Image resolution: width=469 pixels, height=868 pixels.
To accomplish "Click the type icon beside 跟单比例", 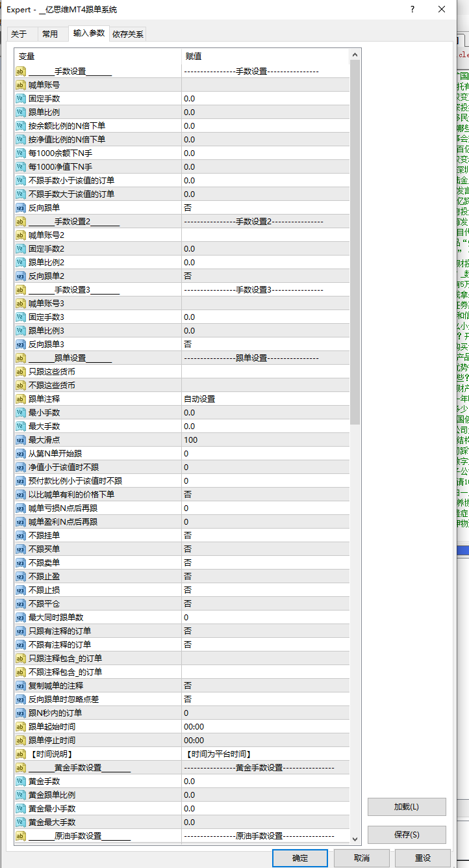I will point(21,112).
